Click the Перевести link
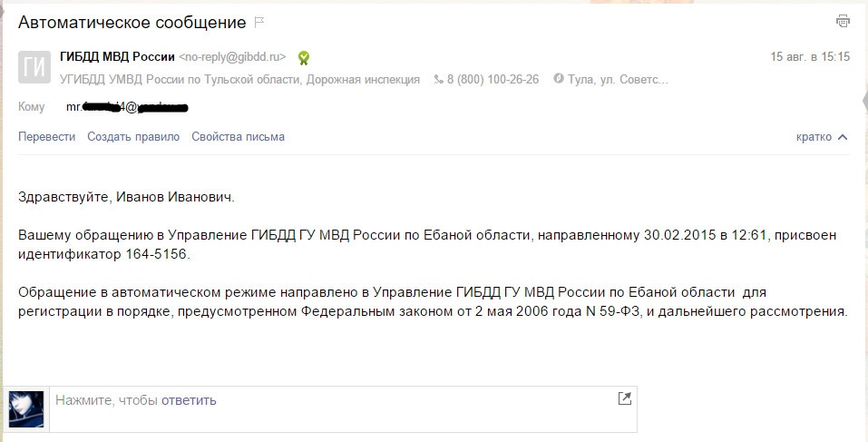 [47, 137]
